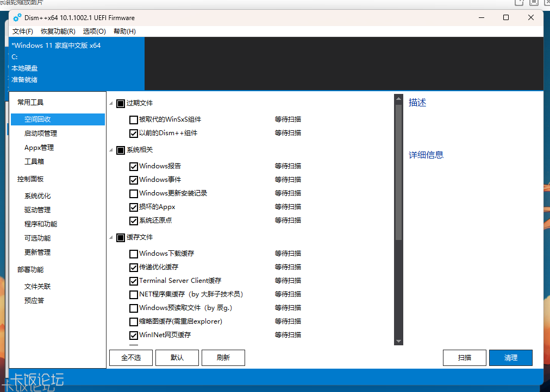Collapse the 过期文件 group
Image resolution: width=550 pixels, height=392 pixels.
tap(111, 103)
